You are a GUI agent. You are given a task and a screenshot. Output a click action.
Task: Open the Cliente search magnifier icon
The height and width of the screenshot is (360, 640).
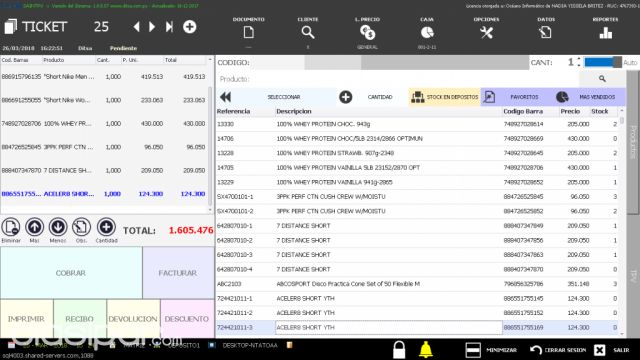[x=308, y=32]
